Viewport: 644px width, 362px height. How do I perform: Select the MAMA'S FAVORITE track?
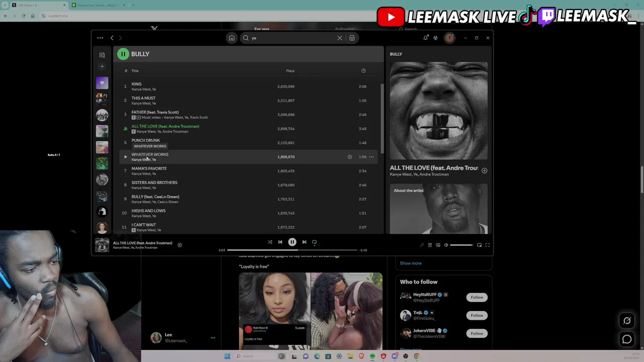[149, 168]
